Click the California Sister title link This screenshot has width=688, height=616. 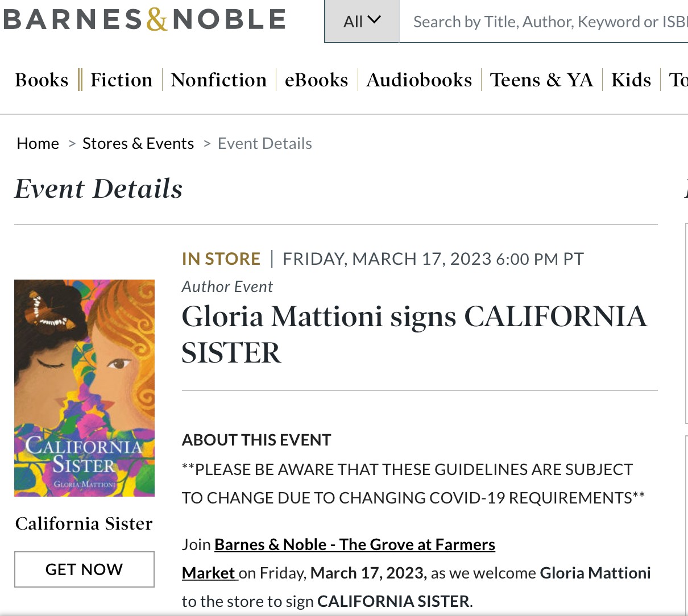pos(84,523)
